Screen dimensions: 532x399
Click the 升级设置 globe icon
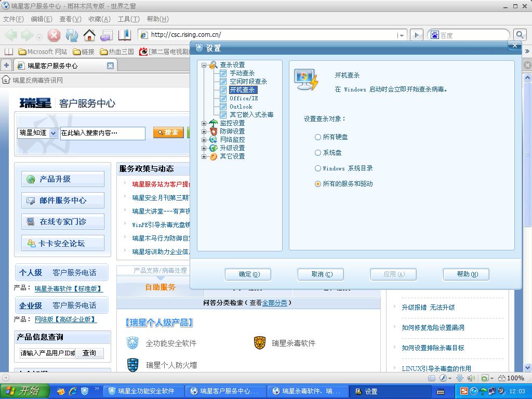[213, 148]
